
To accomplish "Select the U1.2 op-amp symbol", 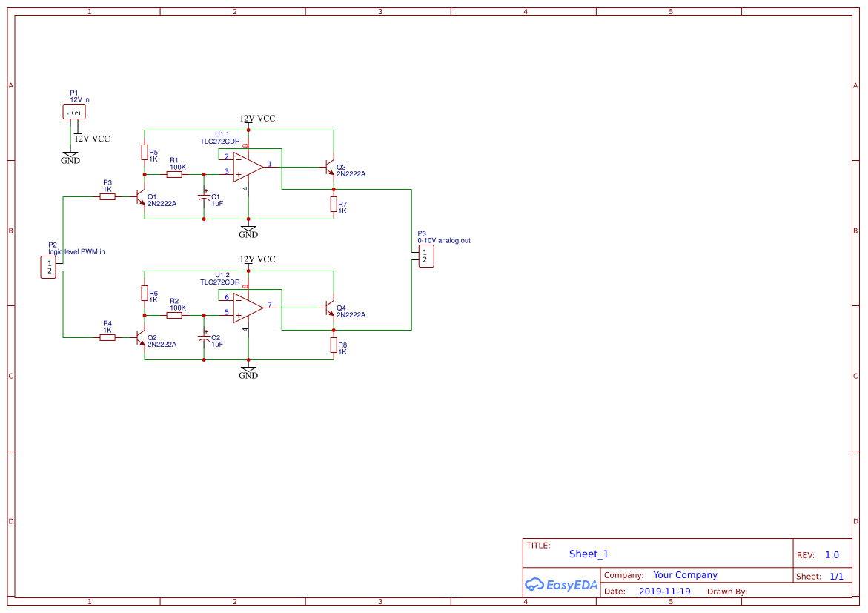I will (x=248, y=308).
